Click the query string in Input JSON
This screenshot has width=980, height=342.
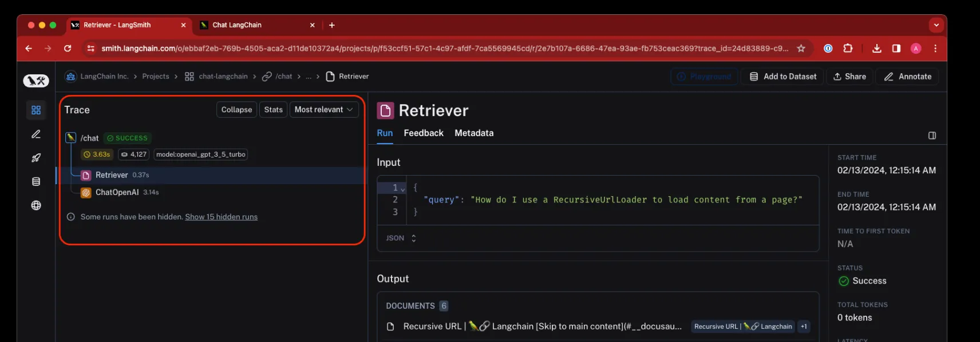pos(637,200)
